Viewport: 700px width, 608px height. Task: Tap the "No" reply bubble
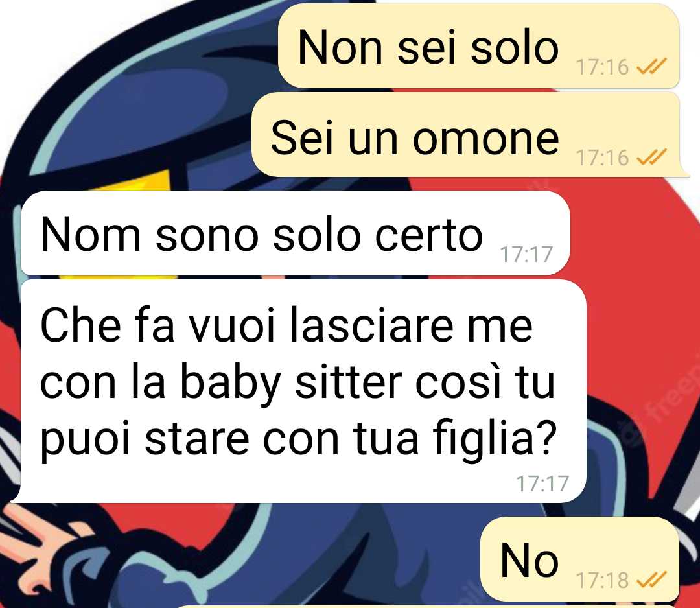pyautogui.click(x=579, y=559)
